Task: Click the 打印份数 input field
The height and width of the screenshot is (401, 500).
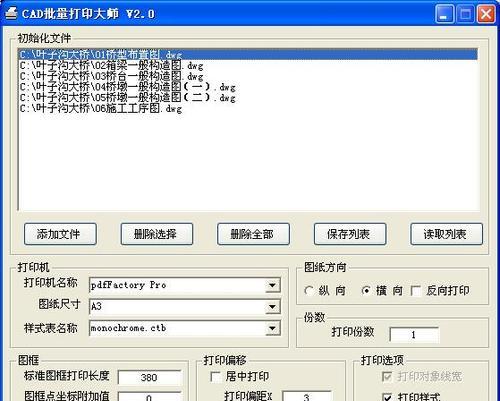Action: click(414, 334)
